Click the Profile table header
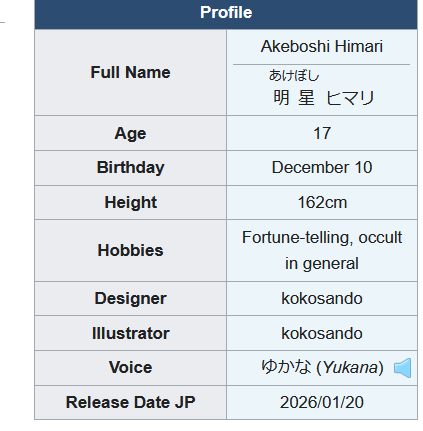Image resolution: width=423 pixels, height=431 pixels. pos(226,13)
